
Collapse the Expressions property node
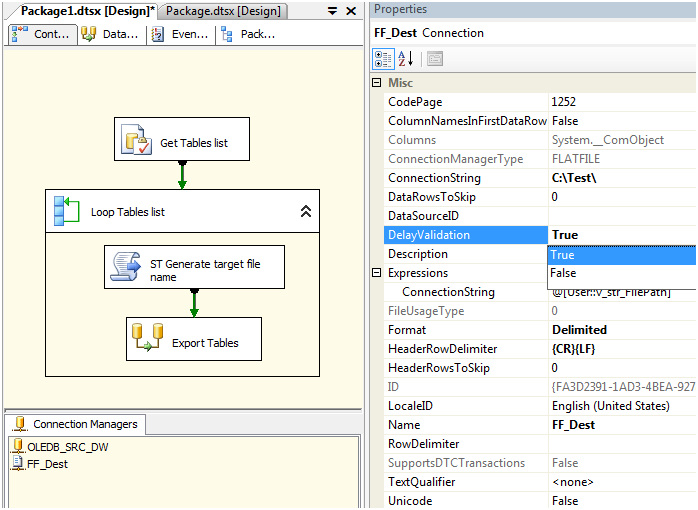point(377,272)
